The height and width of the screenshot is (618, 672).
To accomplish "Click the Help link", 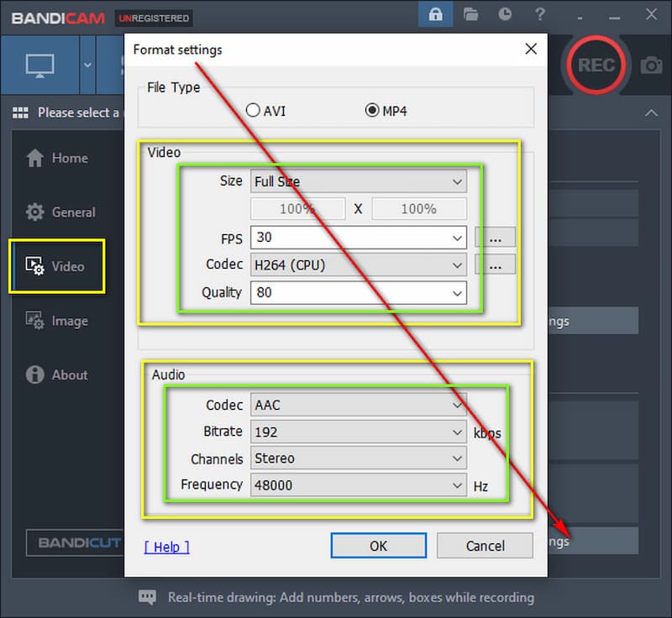I will tap(166, 547).
